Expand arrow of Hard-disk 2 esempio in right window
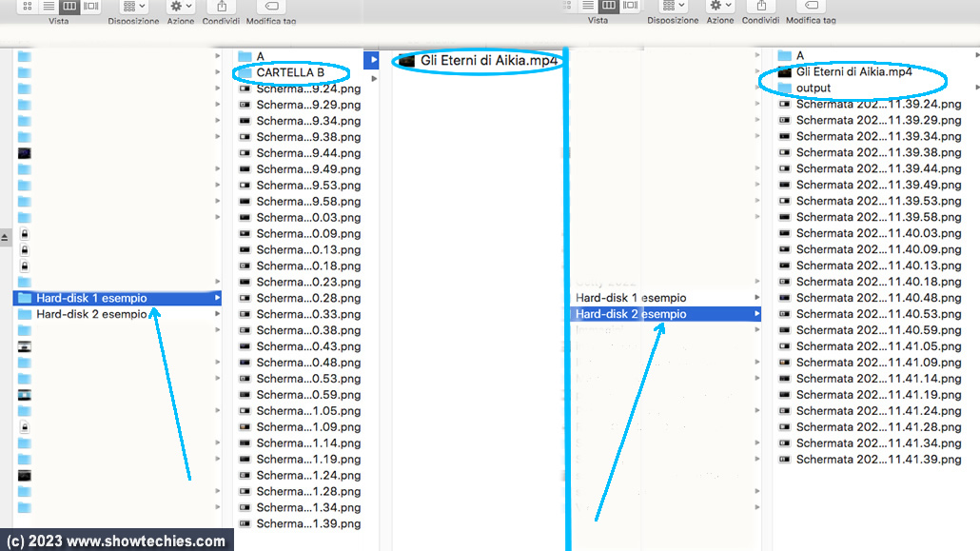 (x=756, y=314)
